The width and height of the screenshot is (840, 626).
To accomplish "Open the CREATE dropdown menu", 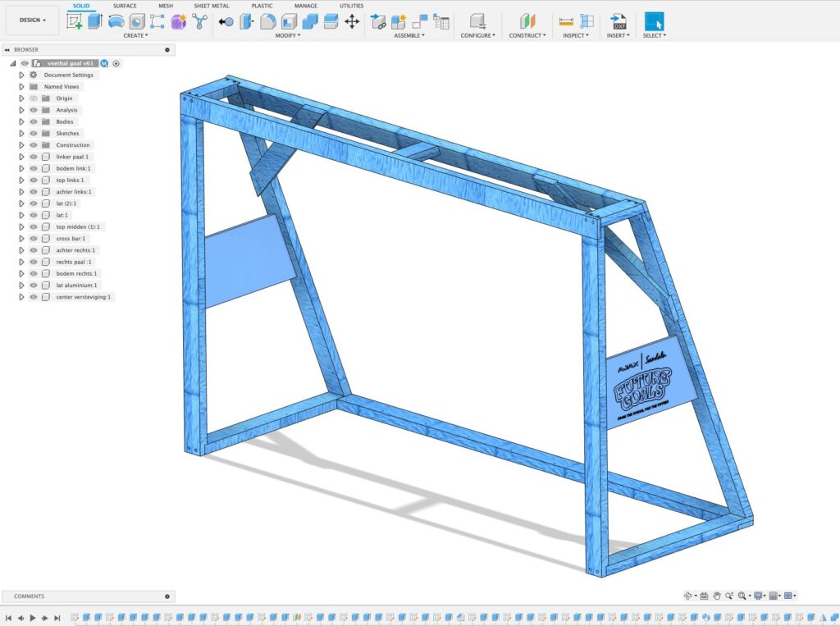I will [x=135, y=35].
